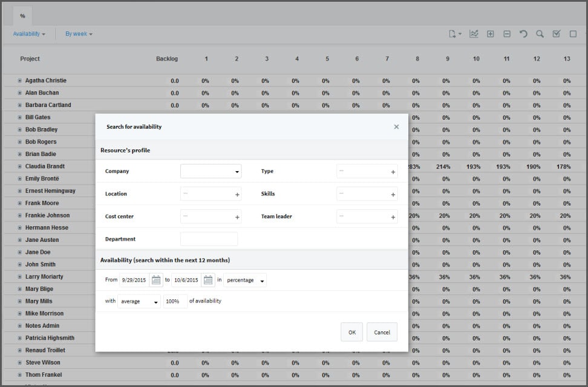Open the To date calendar picker
Image resolution: width=588 pixels, height=387 pixels.
click(x=208, y=280)
